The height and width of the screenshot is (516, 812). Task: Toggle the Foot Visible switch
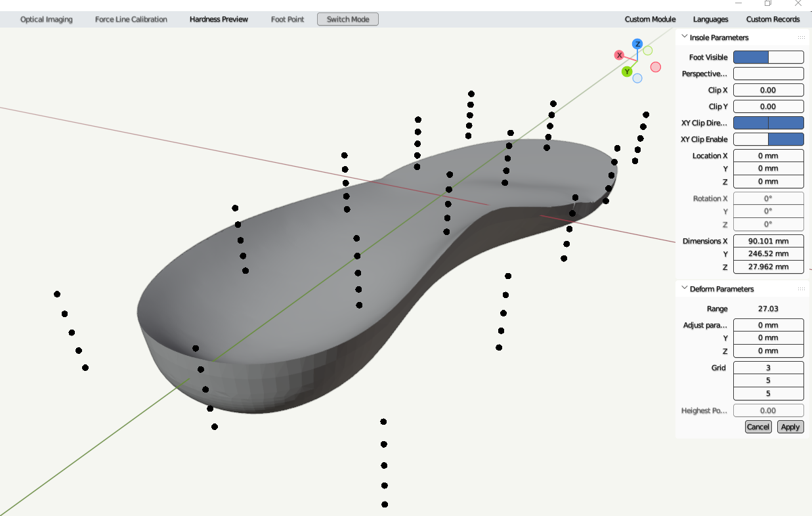coord(768,58)
